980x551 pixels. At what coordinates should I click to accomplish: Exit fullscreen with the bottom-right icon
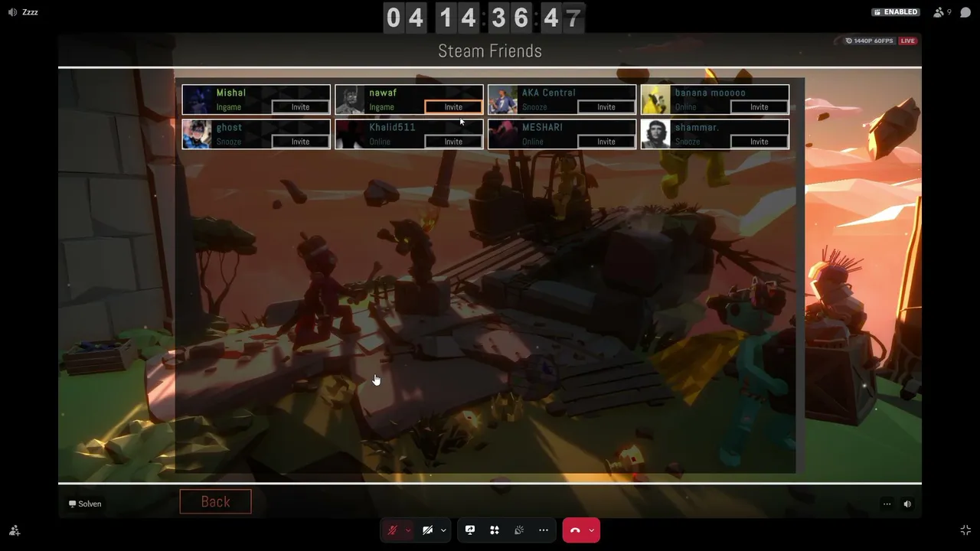point(965,530)
